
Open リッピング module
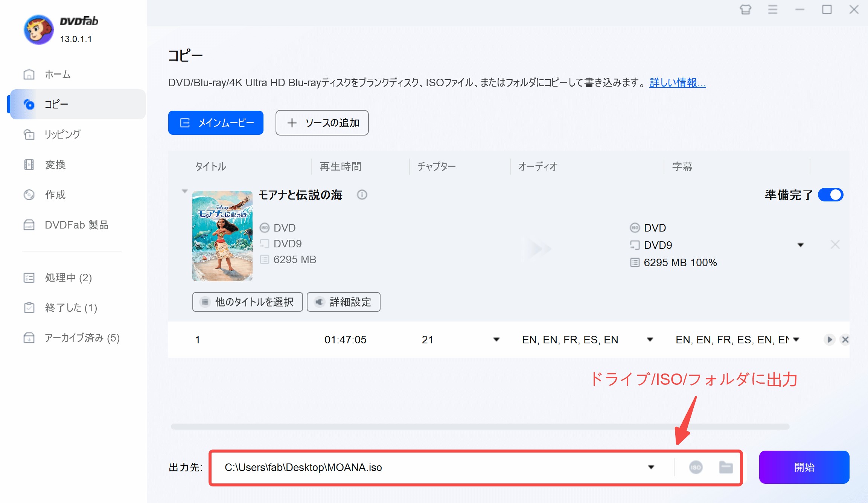77,134
